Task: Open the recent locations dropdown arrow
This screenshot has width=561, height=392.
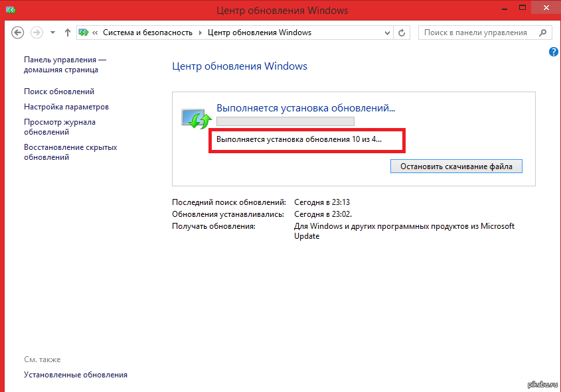Action: 52,33
